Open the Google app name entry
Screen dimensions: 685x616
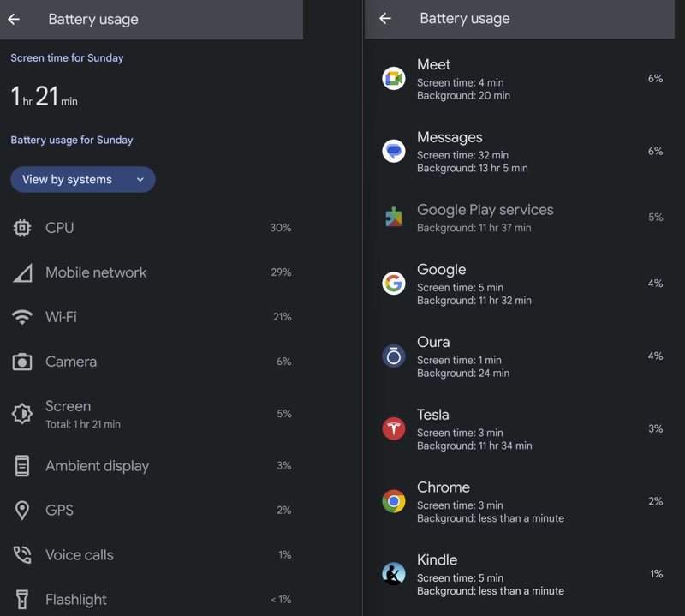tap(442, 270)
